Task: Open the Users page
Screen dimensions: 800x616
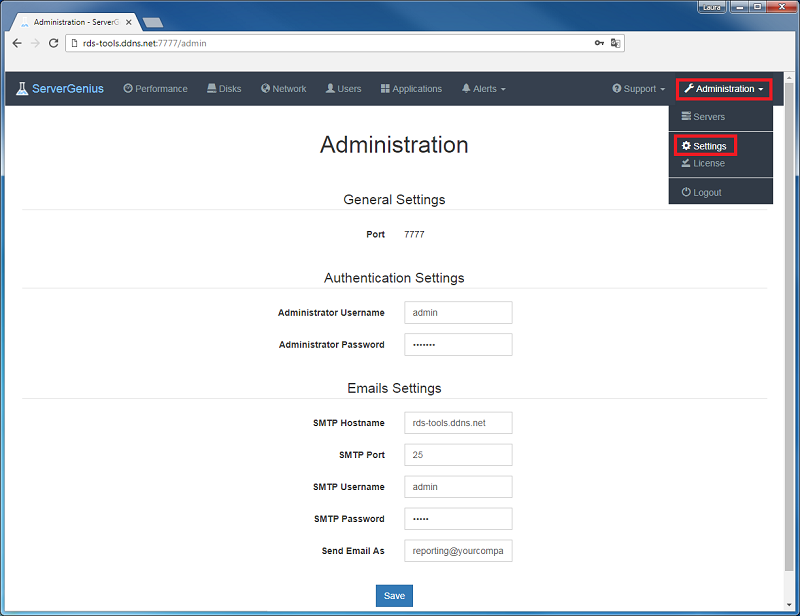Action: coord(343,89)
